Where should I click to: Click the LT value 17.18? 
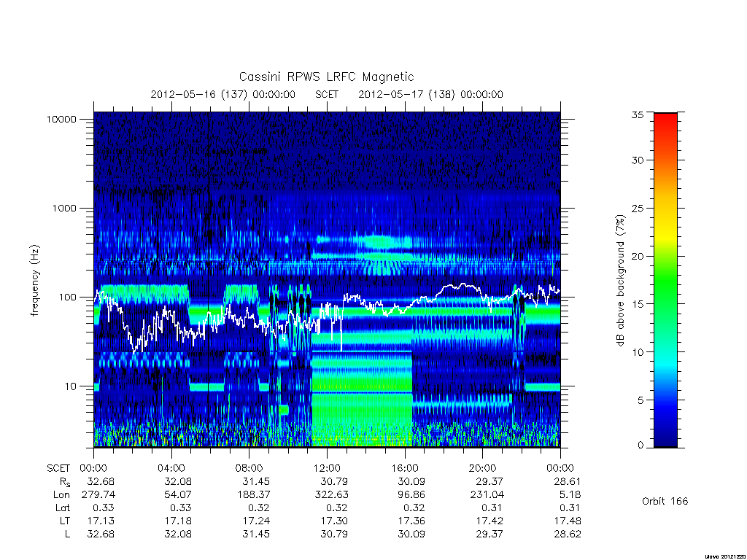(x=178, y=521)
